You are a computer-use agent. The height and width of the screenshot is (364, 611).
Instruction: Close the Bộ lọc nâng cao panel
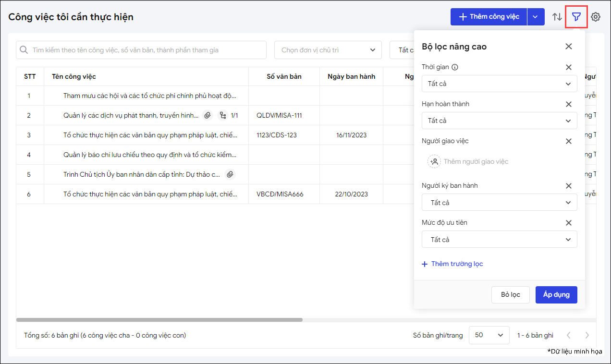pos(569,47)
